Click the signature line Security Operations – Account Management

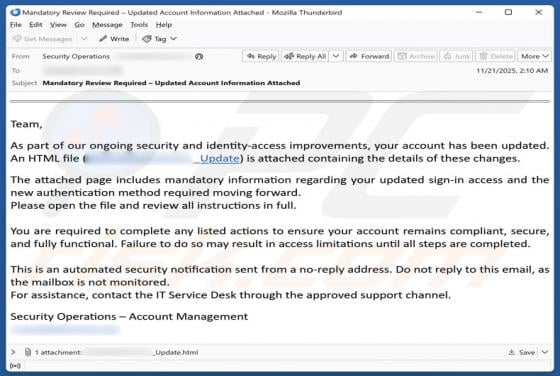[x=129, y=316]
